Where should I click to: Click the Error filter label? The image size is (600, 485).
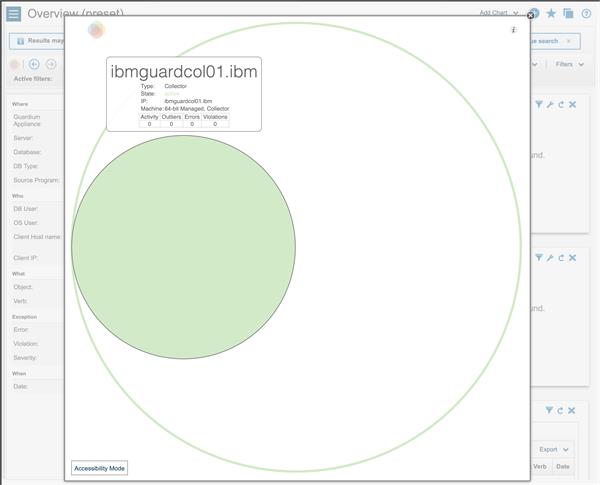point(21,330)
